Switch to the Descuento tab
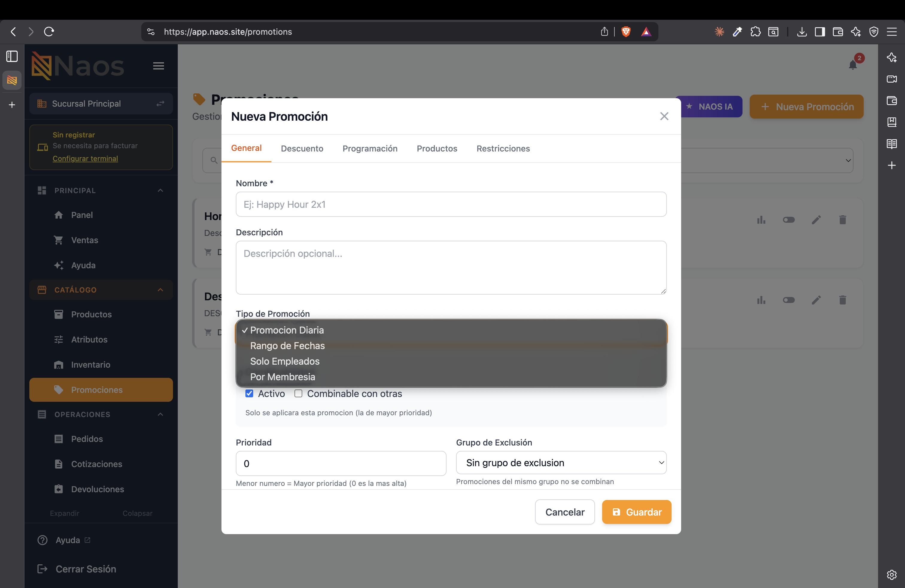This screenshot has width=905, height=588. pyautogui.click(x=302, y=148)
